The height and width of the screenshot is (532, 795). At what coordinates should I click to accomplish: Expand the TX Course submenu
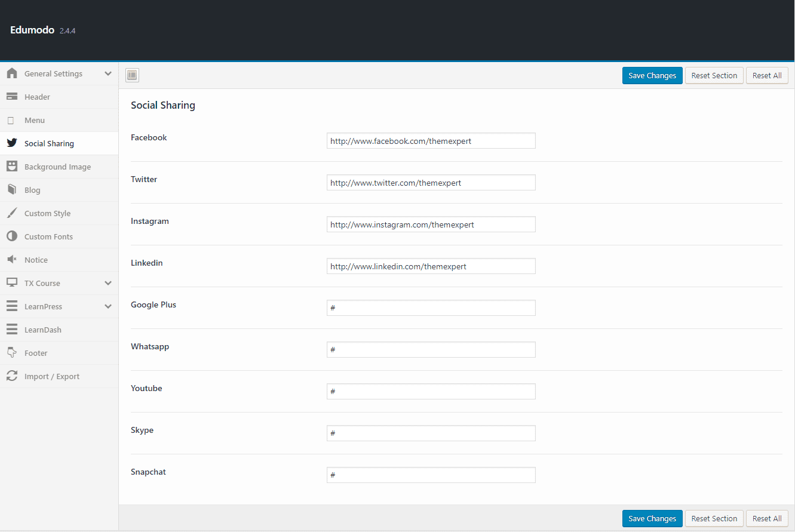108,283
